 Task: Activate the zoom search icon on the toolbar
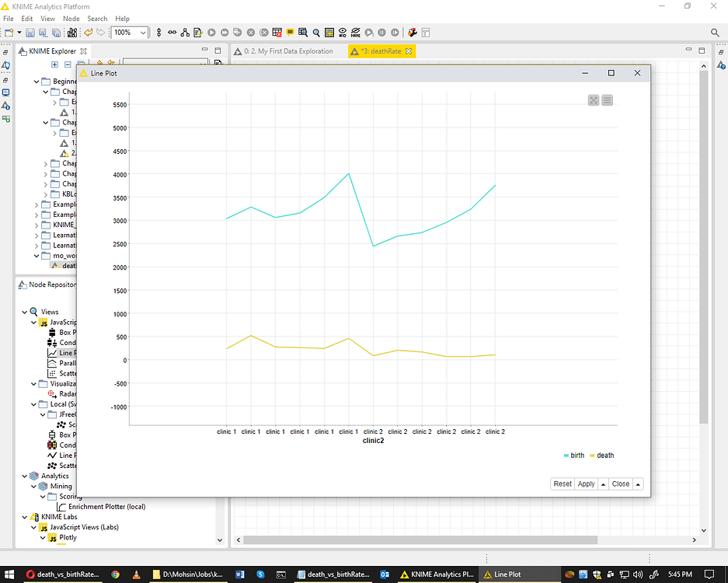tap(315, 32)
